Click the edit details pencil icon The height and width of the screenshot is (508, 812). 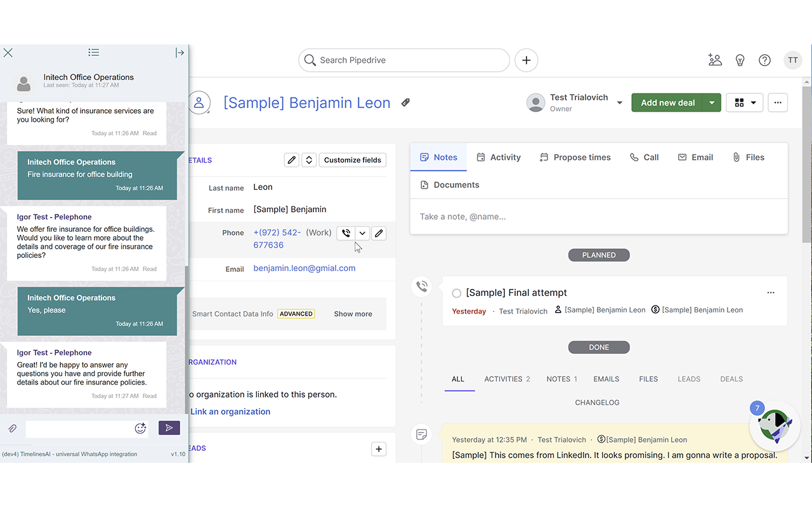pos(291,159)
